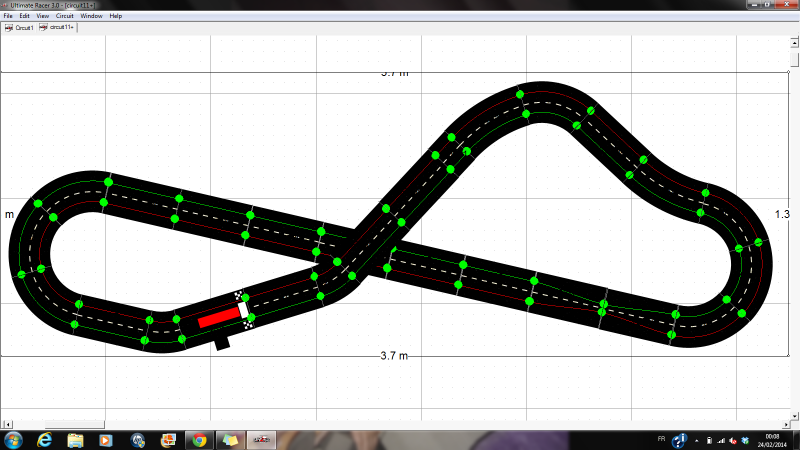The width and height of the screenshot is (800, 450).
Task: Open the Circuit menu
Action: coord(64,17)
